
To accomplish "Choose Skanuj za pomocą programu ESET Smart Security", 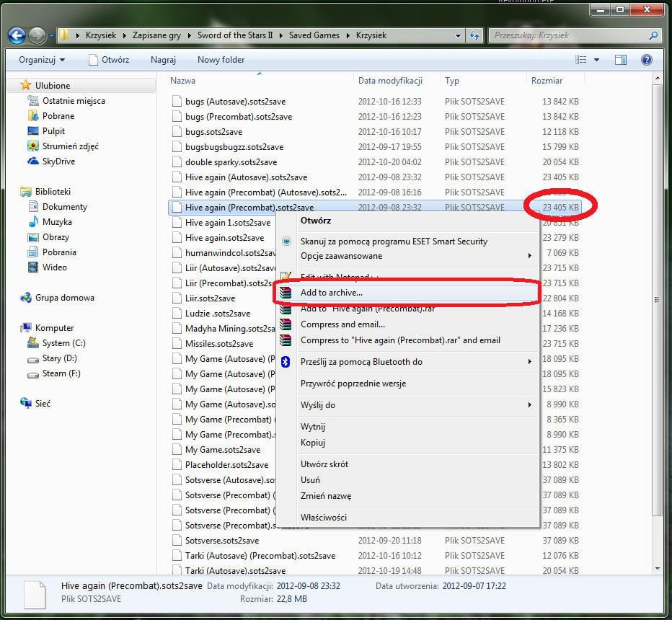I will click(x=407, y=242).
